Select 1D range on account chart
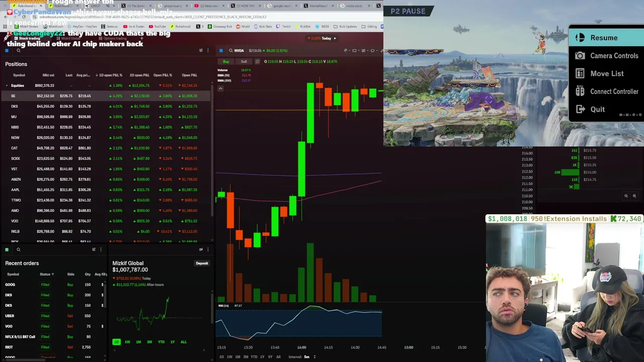 [116, 342]
